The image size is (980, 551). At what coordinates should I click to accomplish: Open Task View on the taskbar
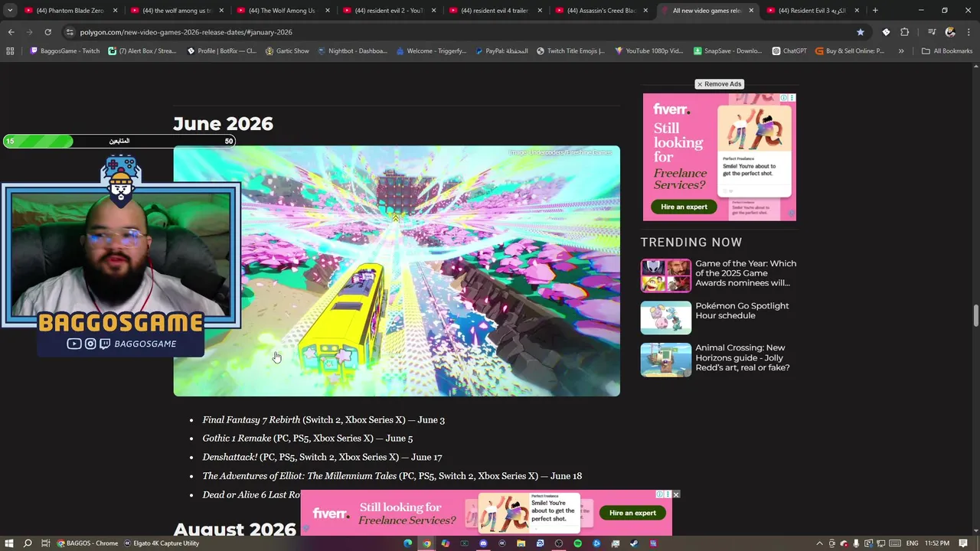46,543
